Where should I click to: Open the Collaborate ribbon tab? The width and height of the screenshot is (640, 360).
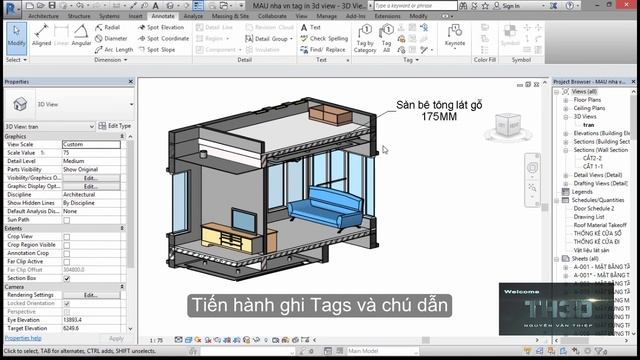(272, 16)
